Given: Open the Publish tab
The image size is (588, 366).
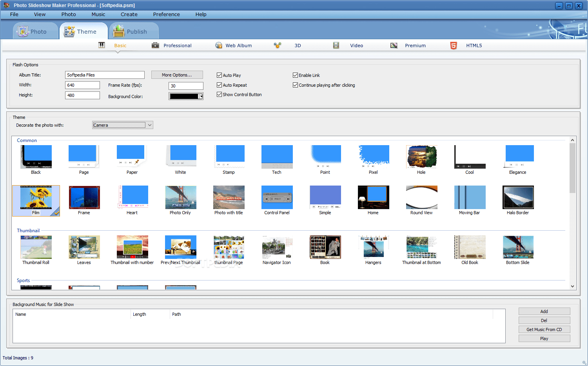Looking at the screenshot, I should tap(134, 31).
